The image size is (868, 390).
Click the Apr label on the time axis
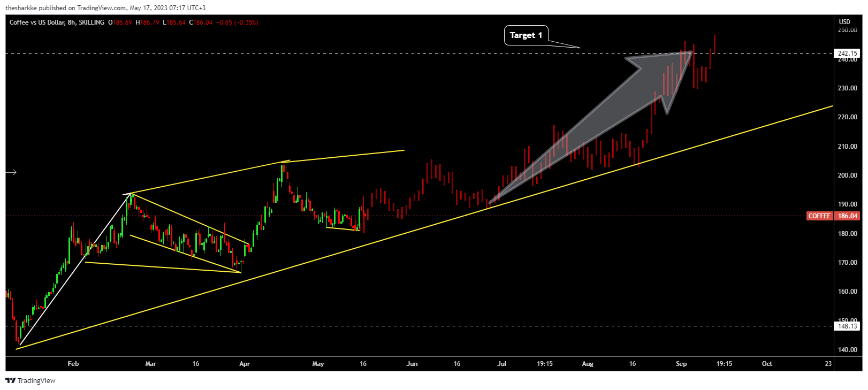coord(245,364)
